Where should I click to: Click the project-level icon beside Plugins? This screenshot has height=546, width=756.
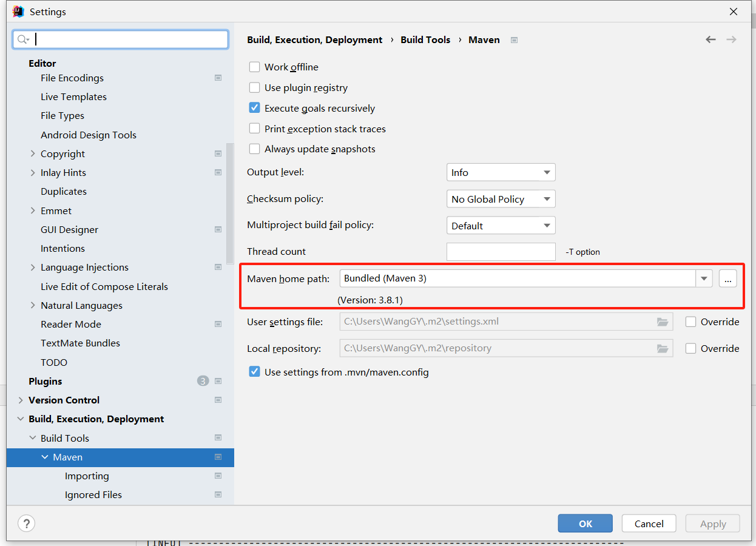coord(218,381)
